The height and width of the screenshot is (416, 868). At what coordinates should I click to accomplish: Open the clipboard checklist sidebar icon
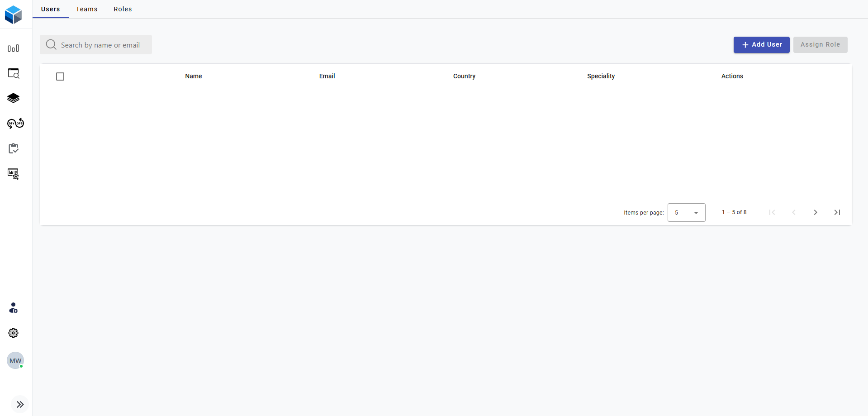tap(14, 148)
